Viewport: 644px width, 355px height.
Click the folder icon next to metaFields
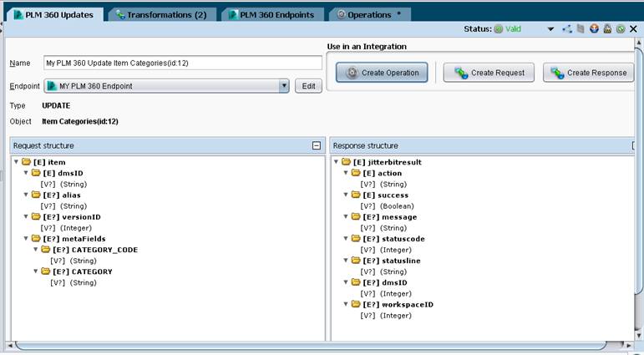(36, 238)
